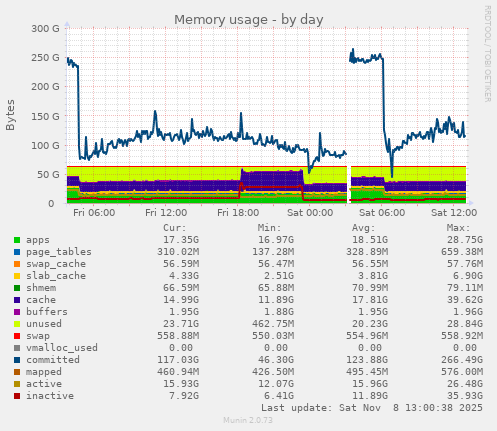The width and height of the screenshot is (497, 431).
Task: Click the gray vmalloc_used legend swatch
Action: (17, 348)
